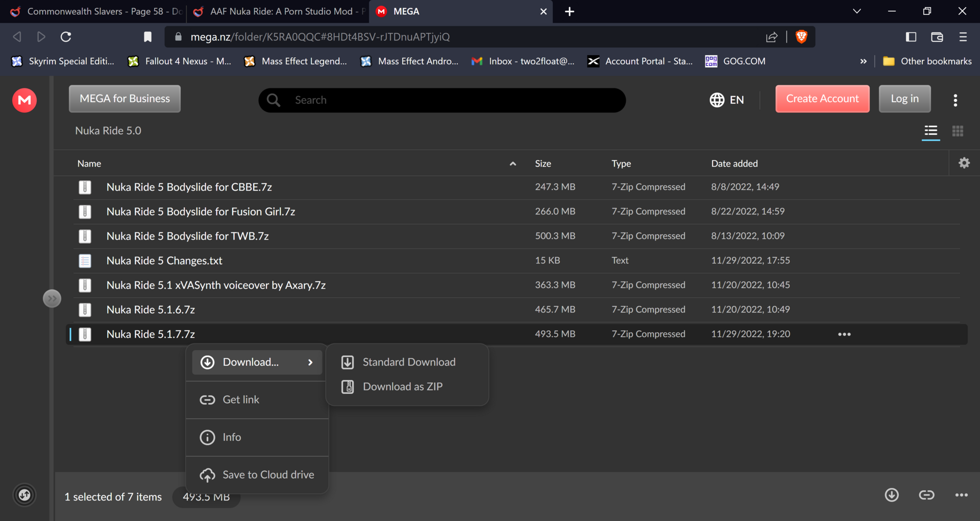Expand the left sidebar panel
The height and width of the screenshot is (521, 980).
pos(52,299)
